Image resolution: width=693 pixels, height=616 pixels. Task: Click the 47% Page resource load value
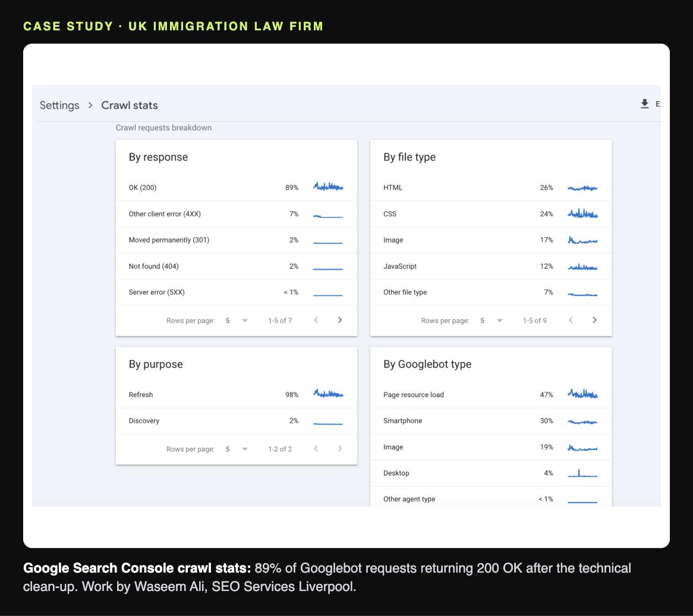[546, 395]
